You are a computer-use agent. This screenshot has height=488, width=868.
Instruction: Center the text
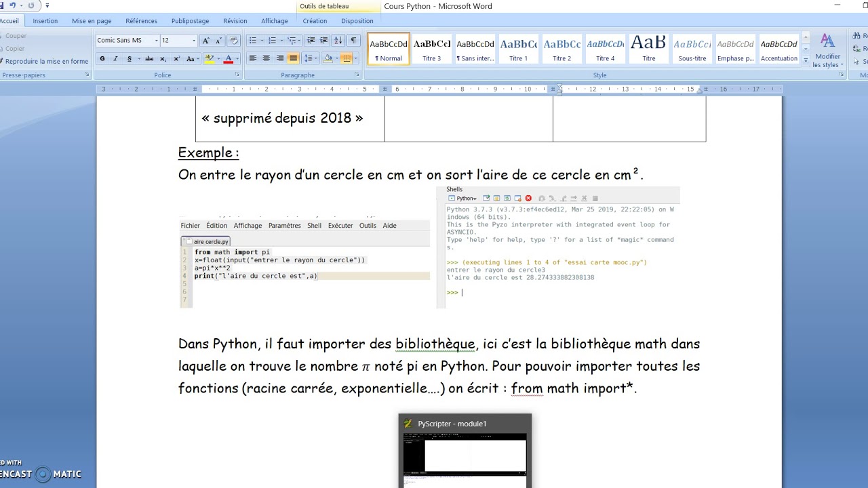(x=266, y=58)
